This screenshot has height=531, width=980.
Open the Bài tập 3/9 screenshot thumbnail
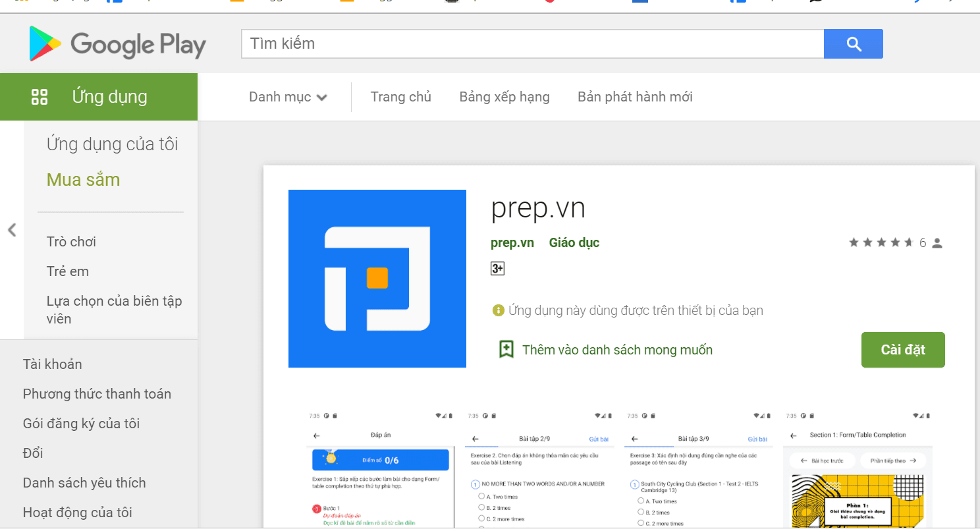pos(699,469)
